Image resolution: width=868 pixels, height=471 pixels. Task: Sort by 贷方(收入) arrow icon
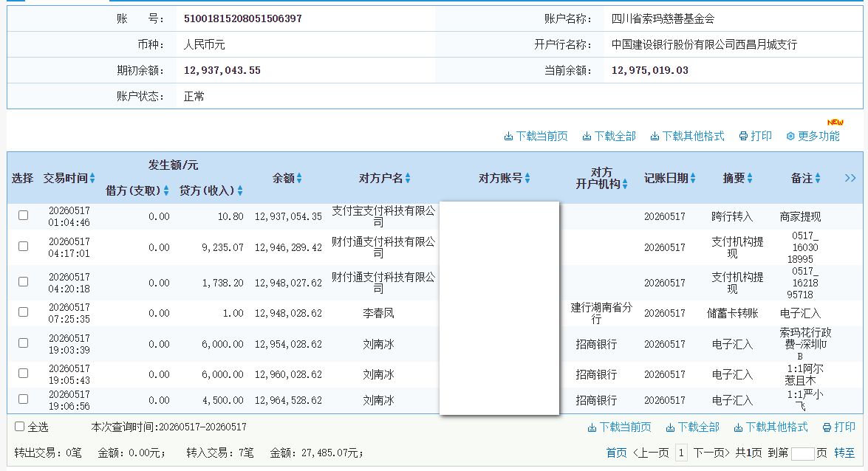(240, 191)
